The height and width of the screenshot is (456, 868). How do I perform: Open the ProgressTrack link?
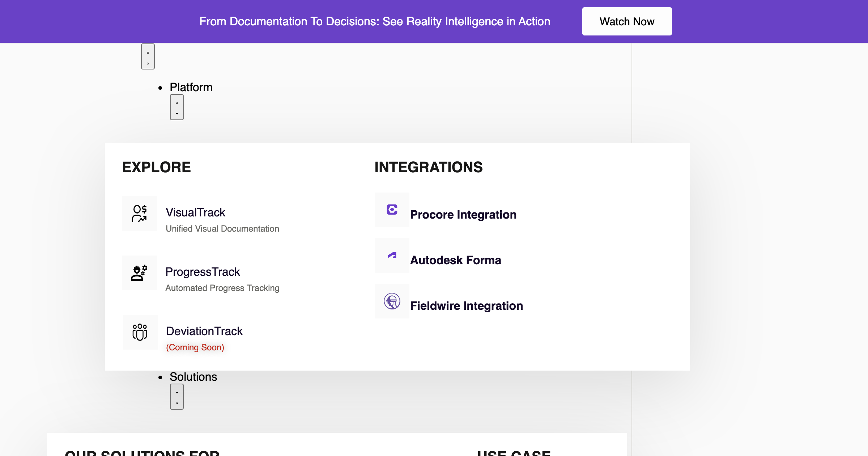pyautogui.click(x=203, y=272)
